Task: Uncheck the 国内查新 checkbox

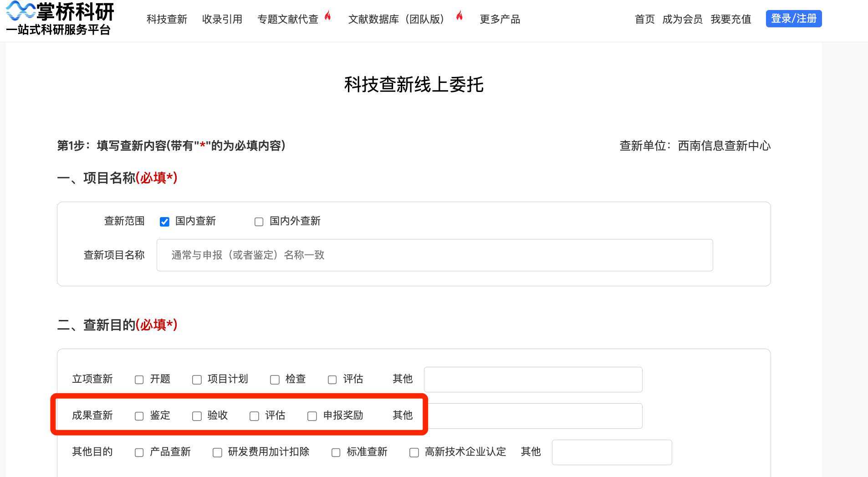Action: (165, 222)
